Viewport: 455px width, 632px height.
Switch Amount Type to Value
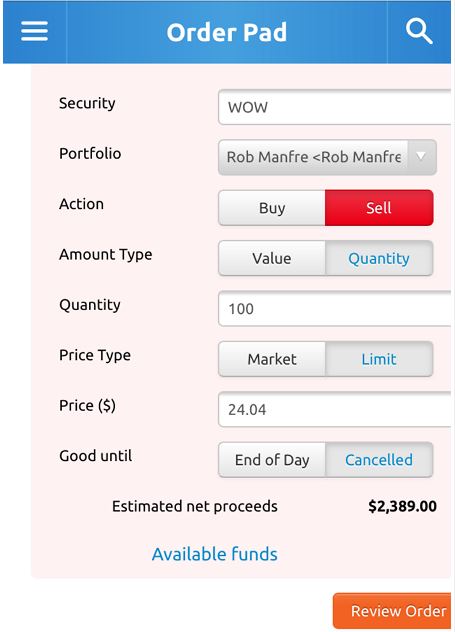[272, 258]
